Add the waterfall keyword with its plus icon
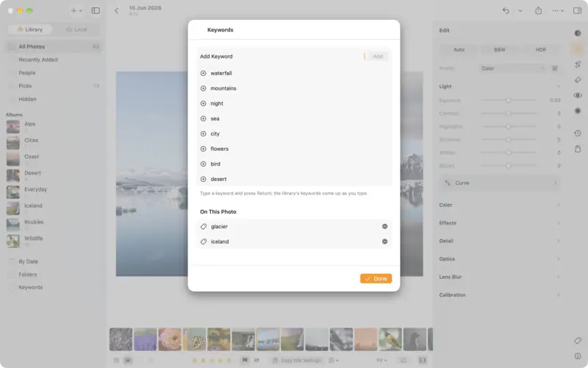This screenshot has width=588, height=368. point(204,73)
